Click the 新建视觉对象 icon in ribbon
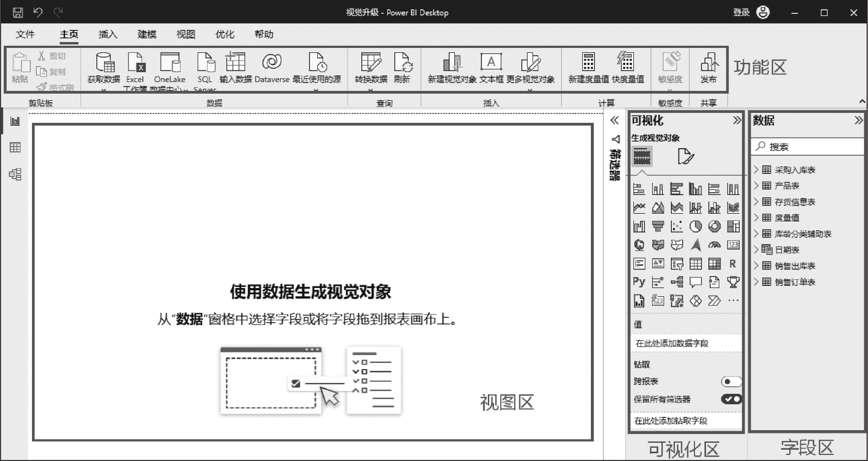 (x=452, y=63)
